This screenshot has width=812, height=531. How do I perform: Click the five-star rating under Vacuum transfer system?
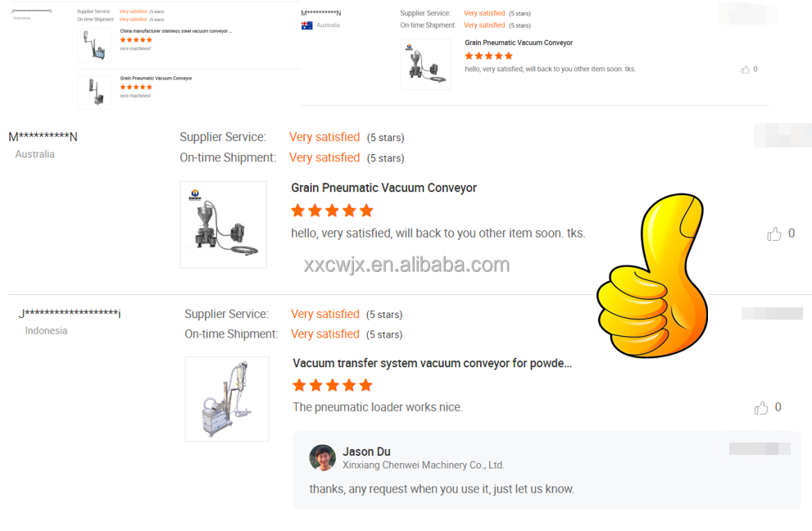pos(333,385)
